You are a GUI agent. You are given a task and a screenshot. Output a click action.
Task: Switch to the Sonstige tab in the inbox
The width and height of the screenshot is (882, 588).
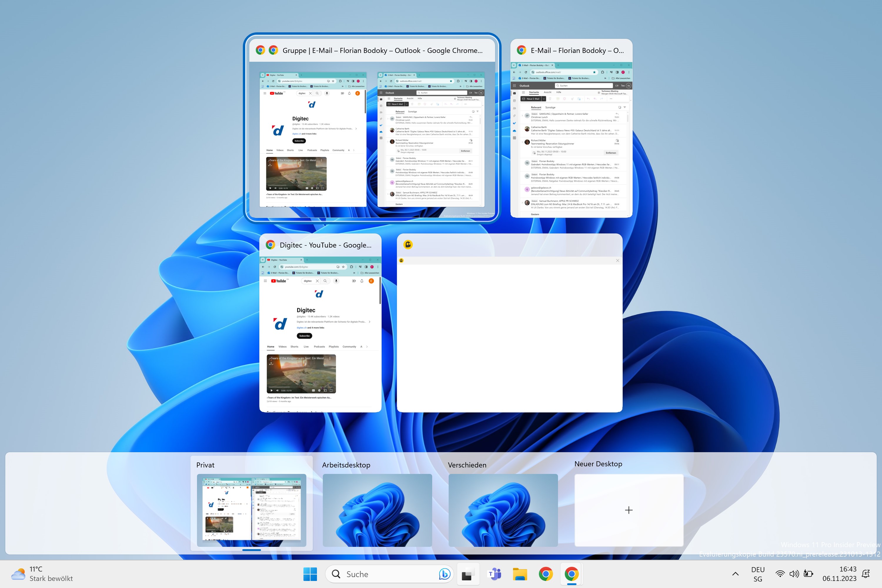[550, 108]
